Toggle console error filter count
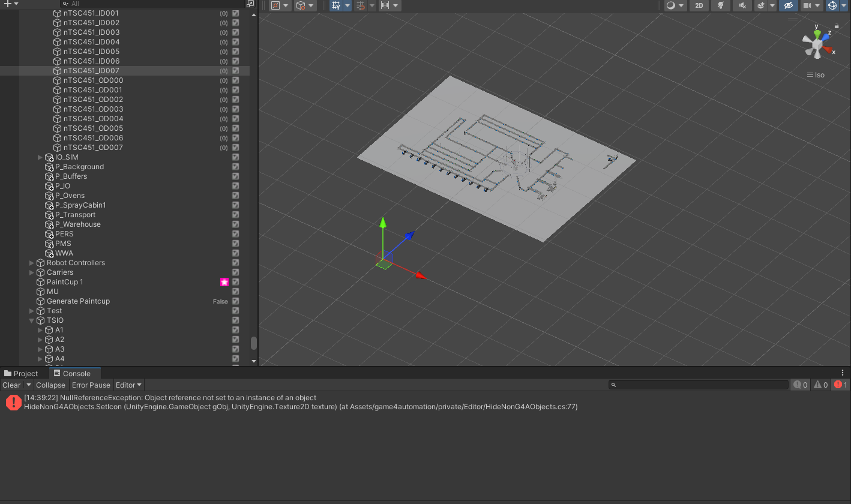This screenshot has height=504, width=851. [x=840, y=385]
